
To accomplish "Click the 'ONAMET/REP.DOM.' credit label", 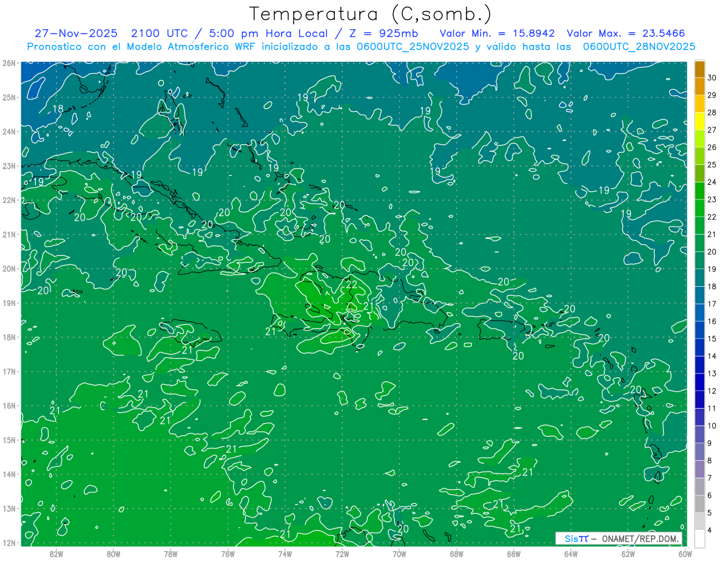I will point(639,538).
